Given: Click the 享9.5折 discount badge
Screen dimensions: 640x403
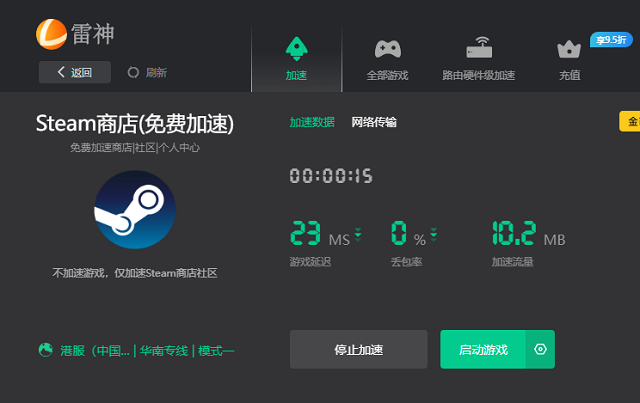Looking at the screenshot, I should pyautogui.click(x=611, y=40).
